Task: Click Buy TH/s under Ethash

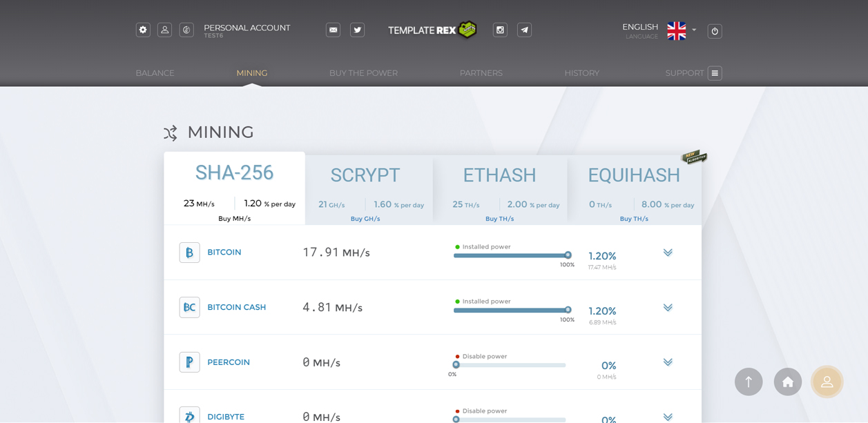Action: (x=500, y=219)
